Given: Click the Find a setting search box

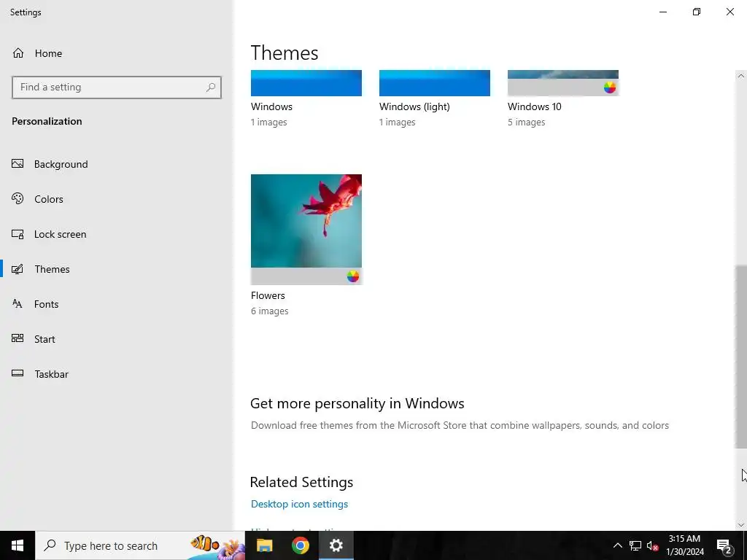Looking at the screenshot, I should click(117, 87).
